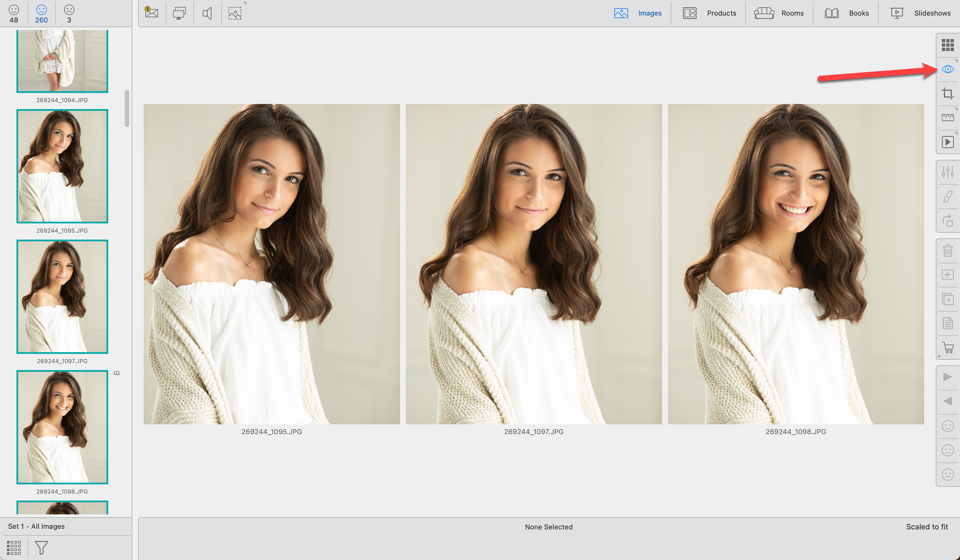960x560 pixels.
Task: Select thumbnail 269244_1097.JPG in sidebar
Action: point(62,296)
